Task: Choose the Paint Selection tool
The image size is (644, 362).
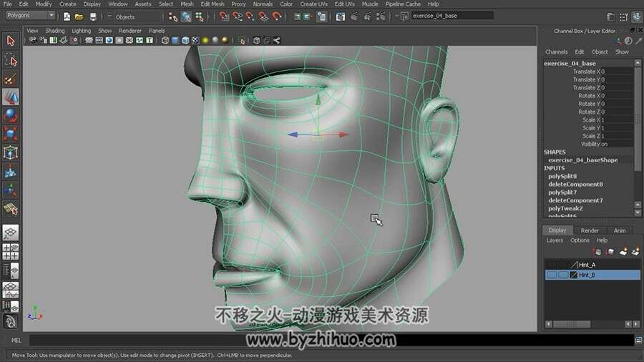Action: [10, 79]
